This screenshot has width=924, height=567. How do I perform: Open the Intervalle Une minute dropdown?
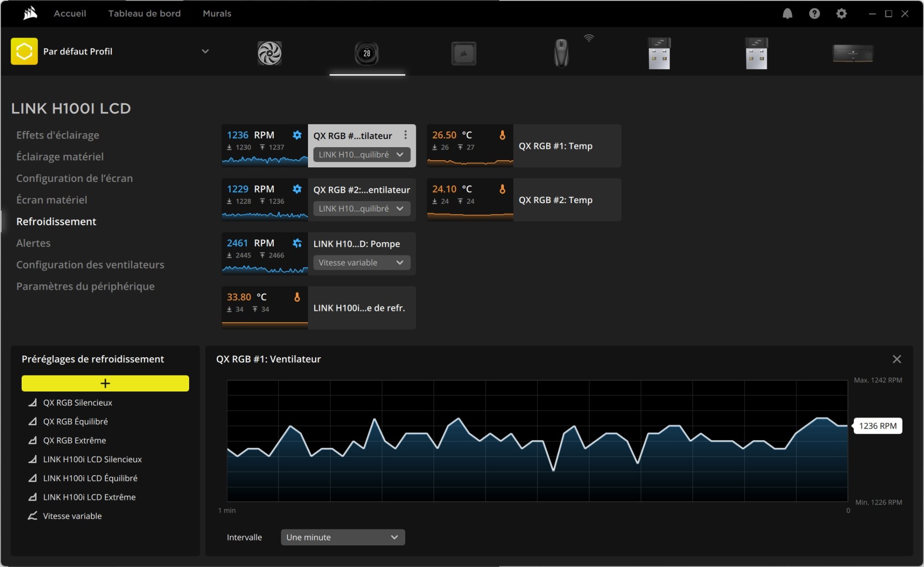tap(343, 537)
